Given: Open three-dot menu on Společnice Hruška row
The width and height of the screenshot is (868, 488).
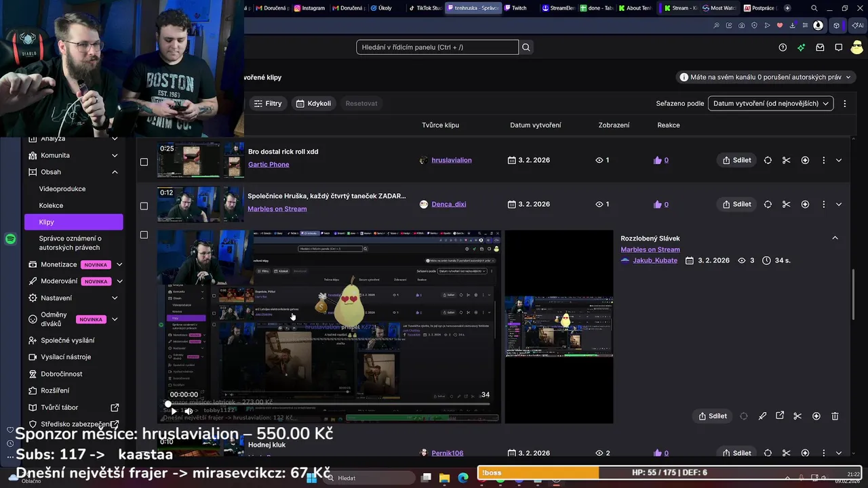Looking at the screenshot, I should pyautogui.click(x=823, y=204).
